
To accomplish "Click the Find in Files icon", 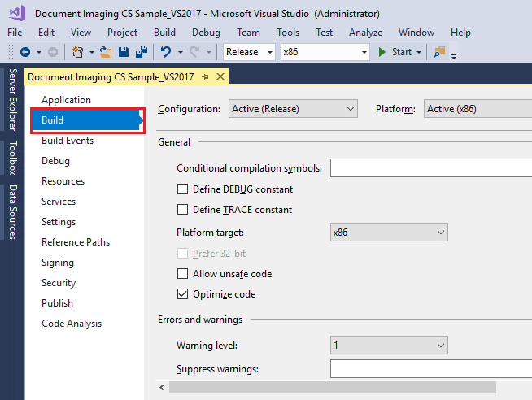I will (x=440, y=52).
